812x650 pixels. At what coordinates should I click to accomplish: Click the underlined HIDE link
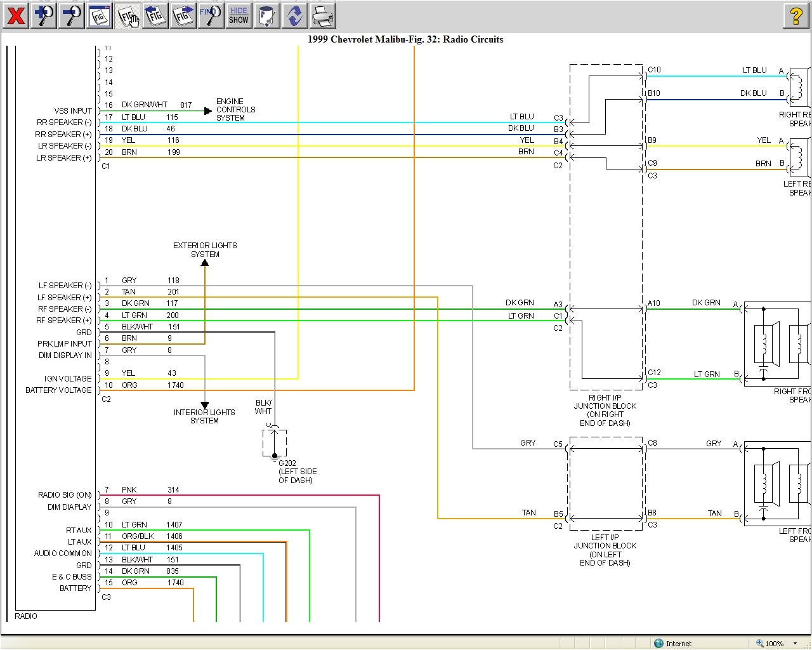click(238, 10)
